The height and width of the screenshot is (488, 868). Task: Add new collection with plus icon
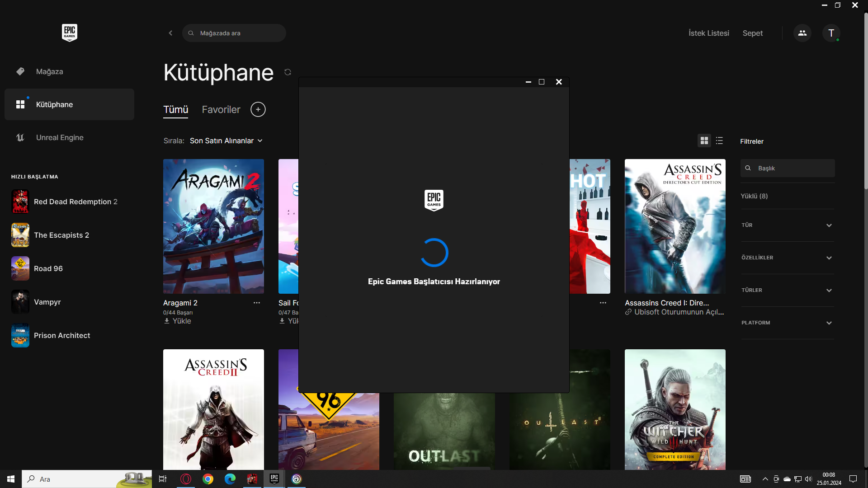[258, 109]
